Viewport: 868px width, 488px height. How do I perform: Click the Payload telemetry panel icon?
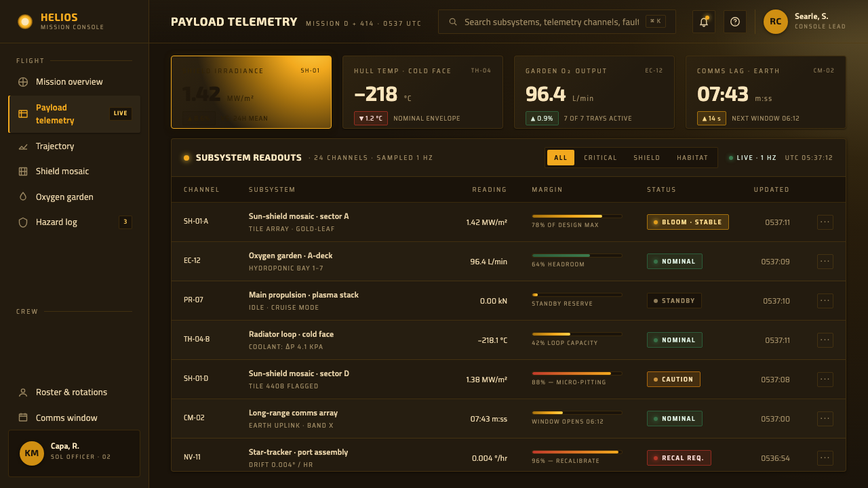click(23, 114)
